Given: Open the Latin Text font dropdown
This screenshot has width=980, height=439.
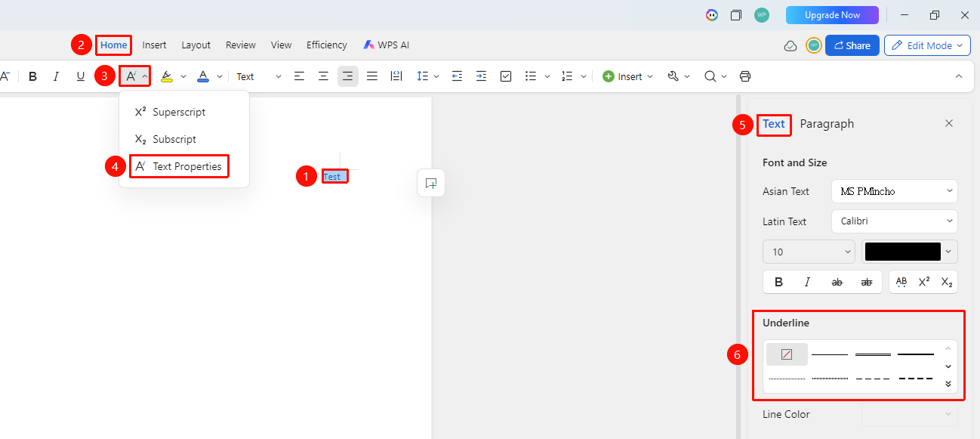Looking at the screenshot, I should tap(894, 221).
